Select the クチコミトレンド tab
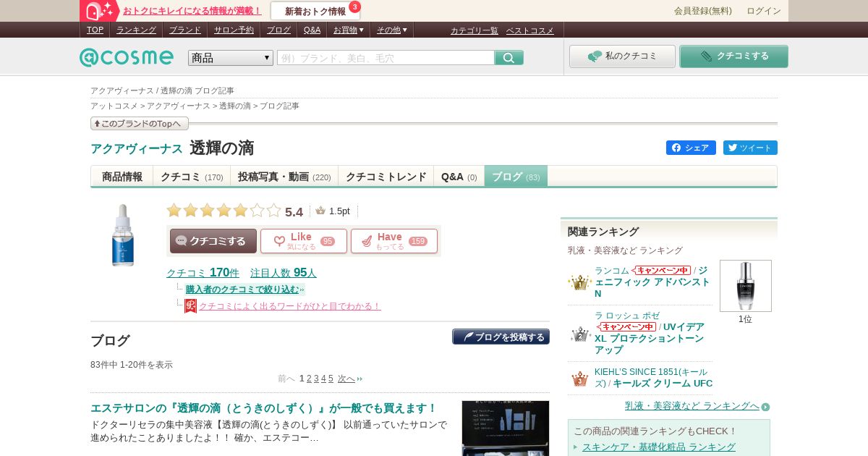Viewport: 868px width, 456px height. click(x=386, y=177)
